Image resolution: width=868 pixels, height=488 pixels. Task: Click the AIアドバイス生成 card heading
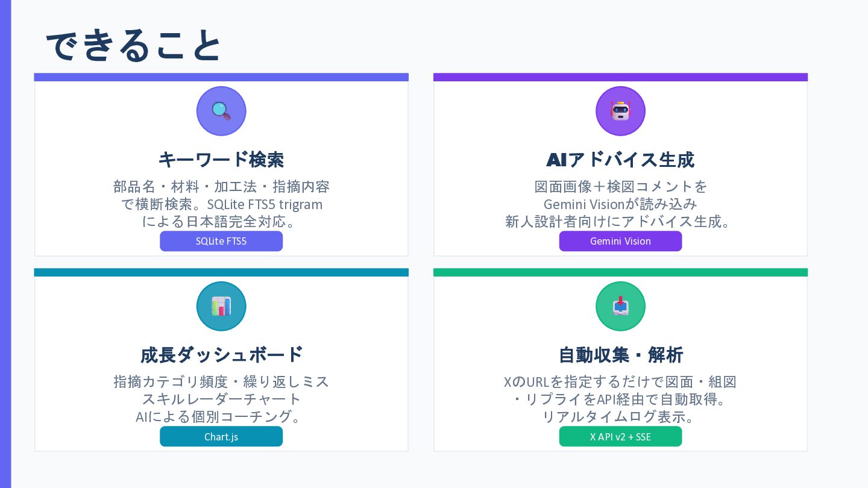620,160
